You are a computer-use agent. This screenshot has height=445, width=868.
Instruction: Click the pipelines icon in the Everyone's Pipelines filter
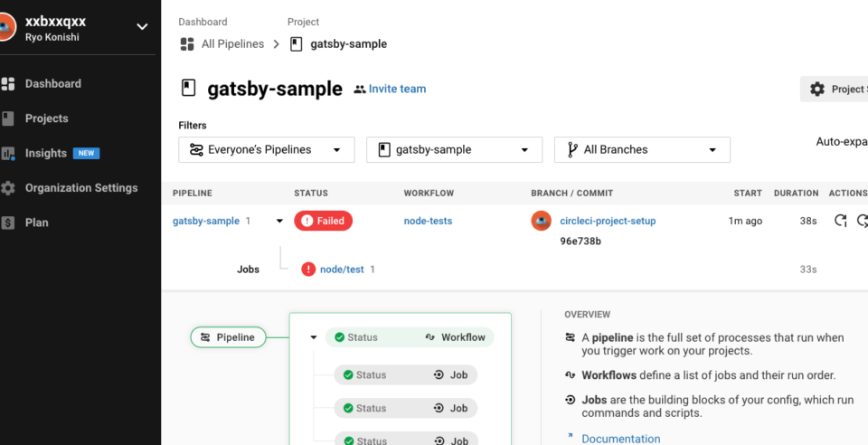tap(196, 149)
